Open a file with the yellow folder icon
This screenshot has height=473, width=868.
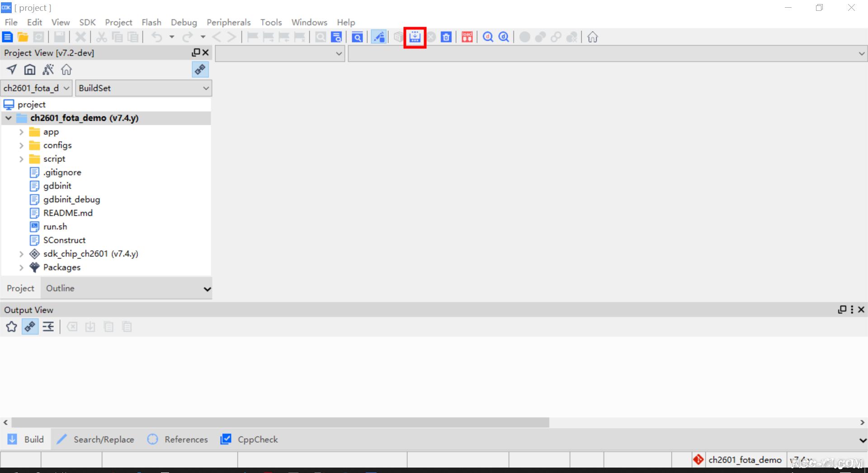click(23, 37)
